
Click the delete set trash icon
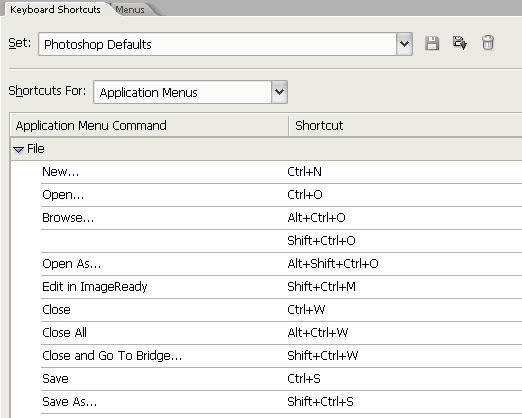(x=488, y=43)
